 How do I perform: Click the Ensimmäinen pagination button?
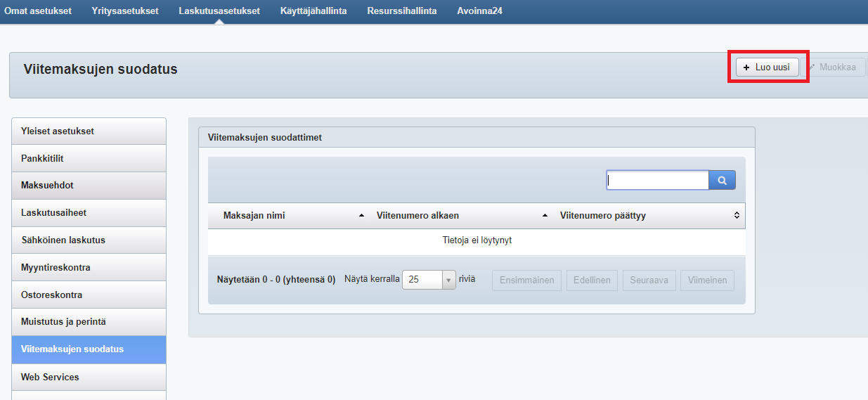click(x=526, y=280)
